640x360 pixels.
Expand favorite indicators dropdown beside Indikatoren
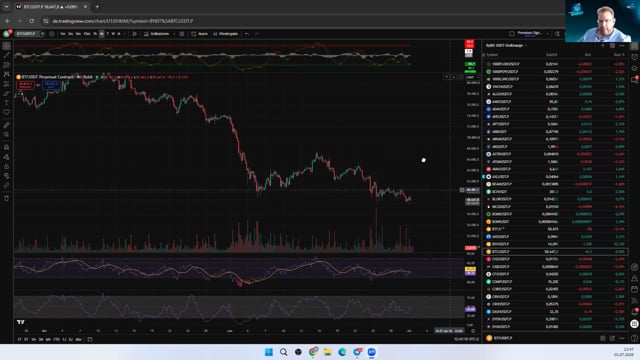coord(174,34)
